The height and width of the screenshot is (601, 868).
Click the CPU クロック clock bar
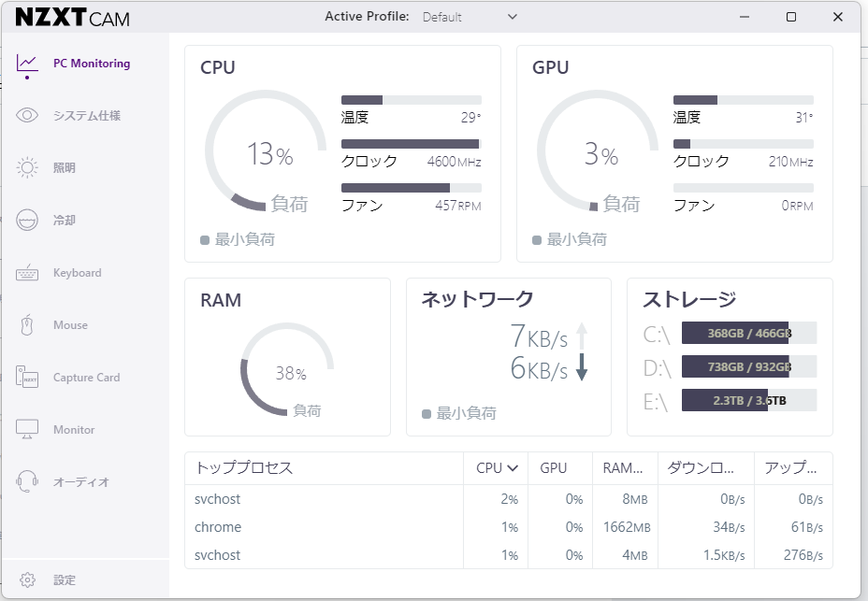click(x=412, y=144)
